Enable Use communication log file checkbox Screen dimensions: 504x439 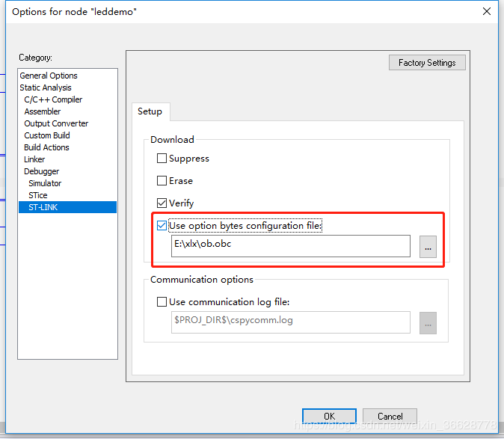162,302
